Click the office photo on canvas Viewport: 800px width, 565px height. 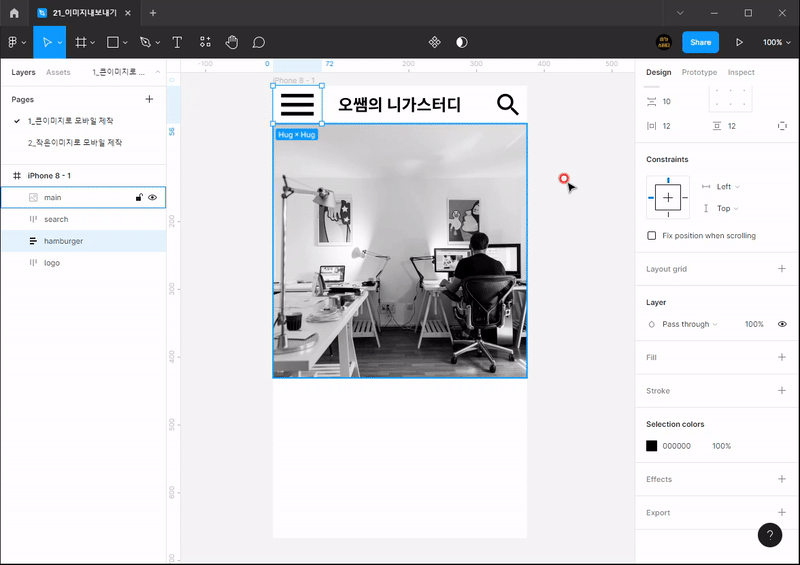tap(400, 251)
